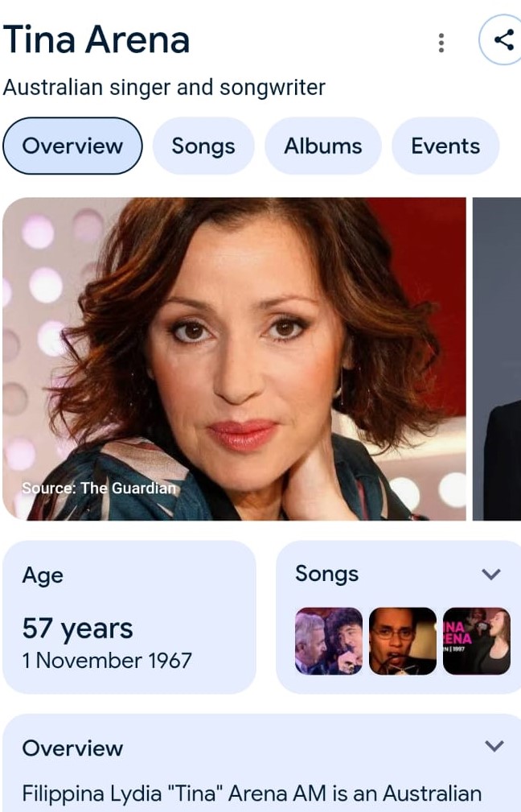521x812 pixels.
Task: Switch to the Songs tab chip
Action: 203,146
